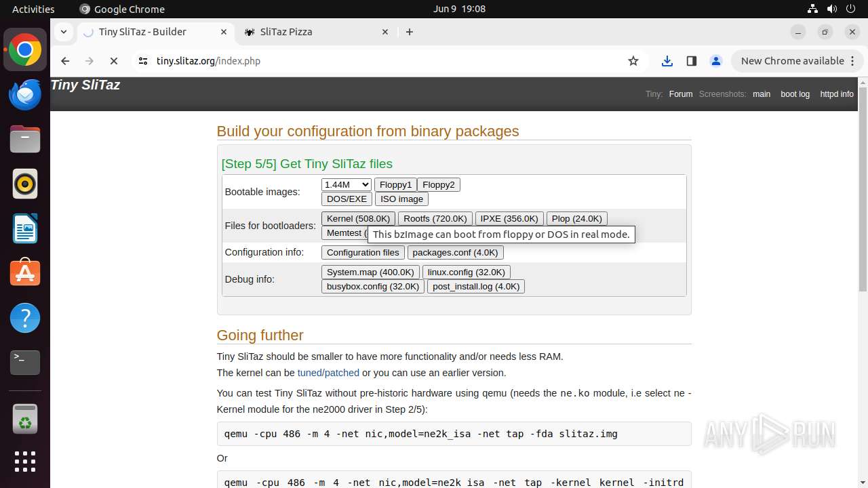This screenshot has width=868, height=488.
Task: Download the Plop (24.0K) file
Action: tap(577, 218)
